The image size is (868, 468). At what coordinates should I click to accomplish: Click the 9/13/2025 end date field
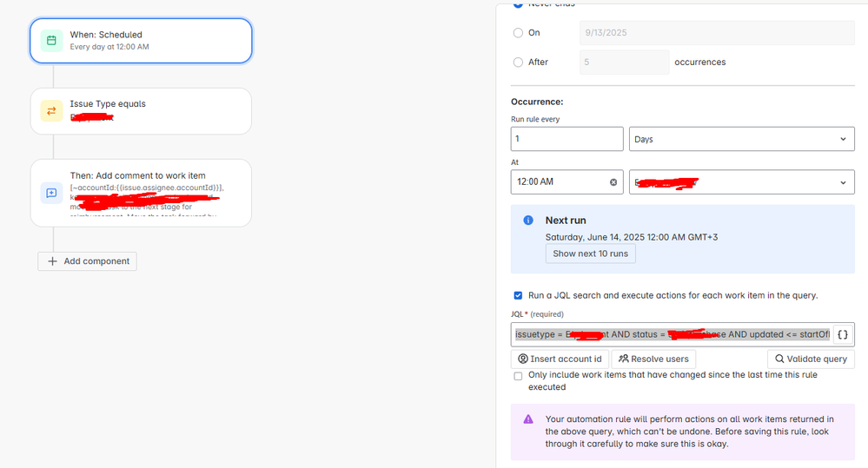[717, 33]
